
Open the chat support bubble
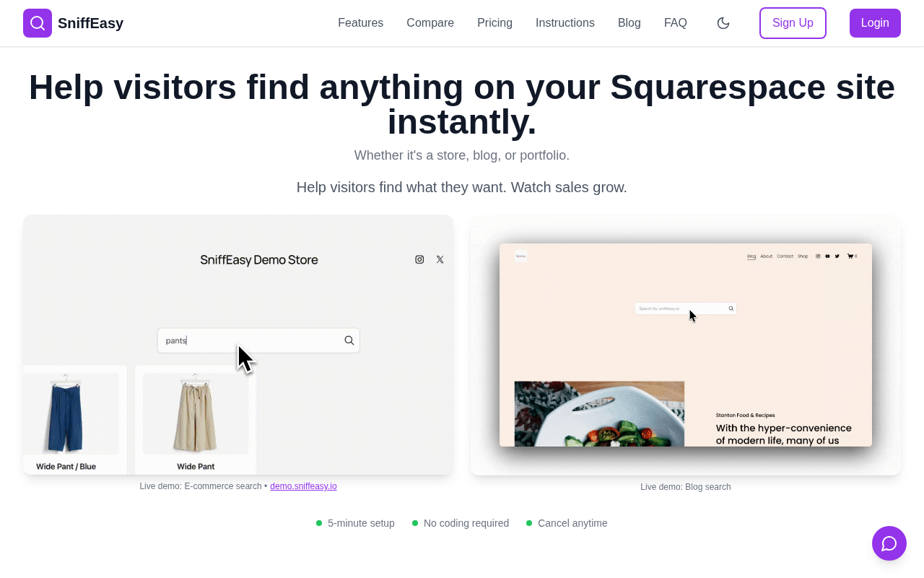point(889,543)
